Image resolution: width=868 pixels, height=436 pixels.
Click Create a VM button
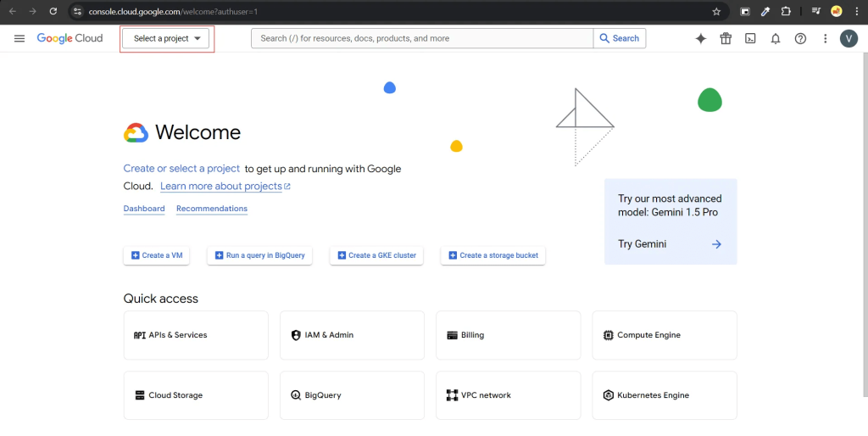click(x=157, y=255)
